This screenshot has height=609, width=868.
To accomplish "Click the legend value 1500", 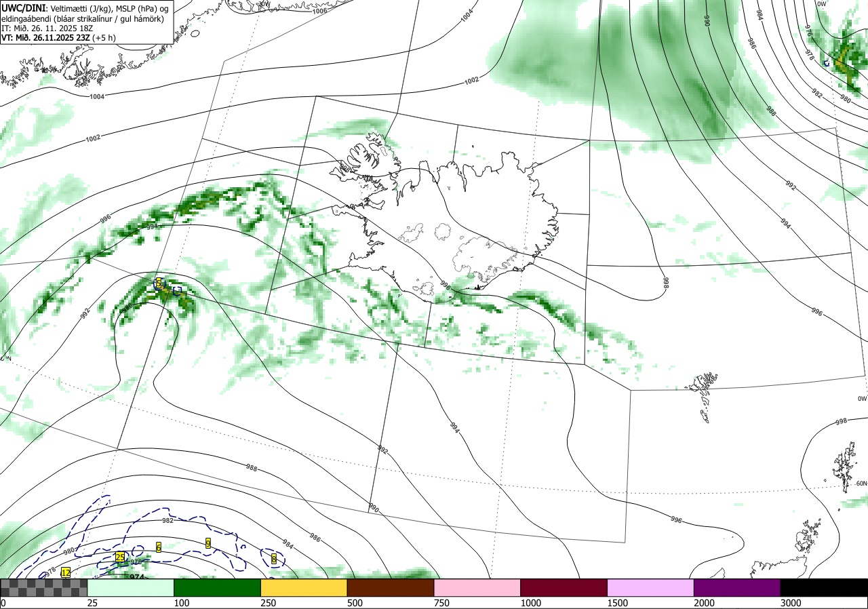I will point(618,603).
